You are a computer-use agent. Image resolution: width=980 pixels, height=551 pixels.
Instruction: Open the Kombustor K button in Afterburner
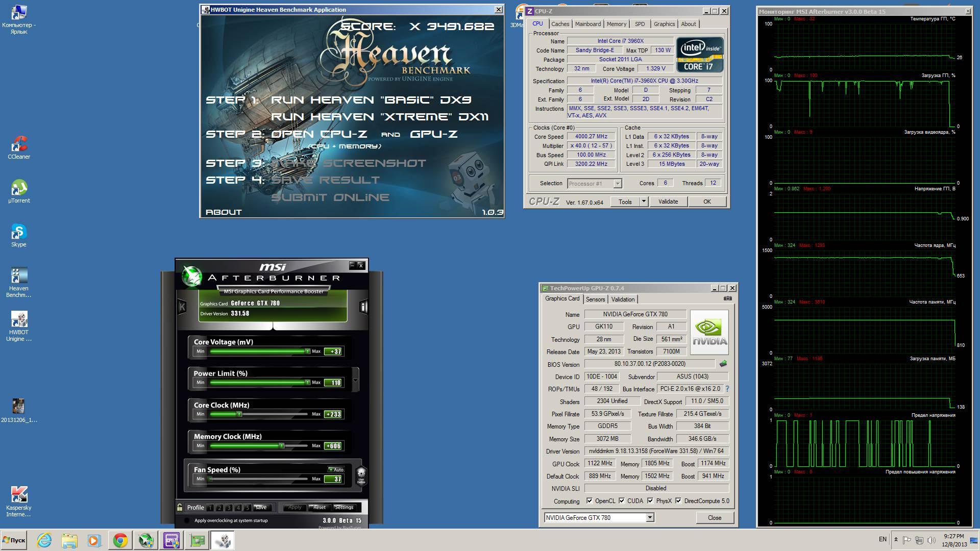pos(182,307)
